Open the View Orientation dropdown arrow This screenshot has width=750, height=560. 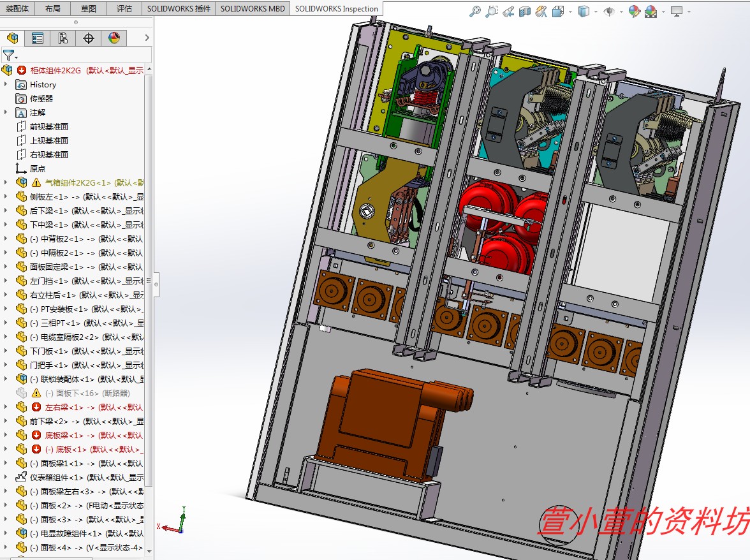click(x=570, y=12)
